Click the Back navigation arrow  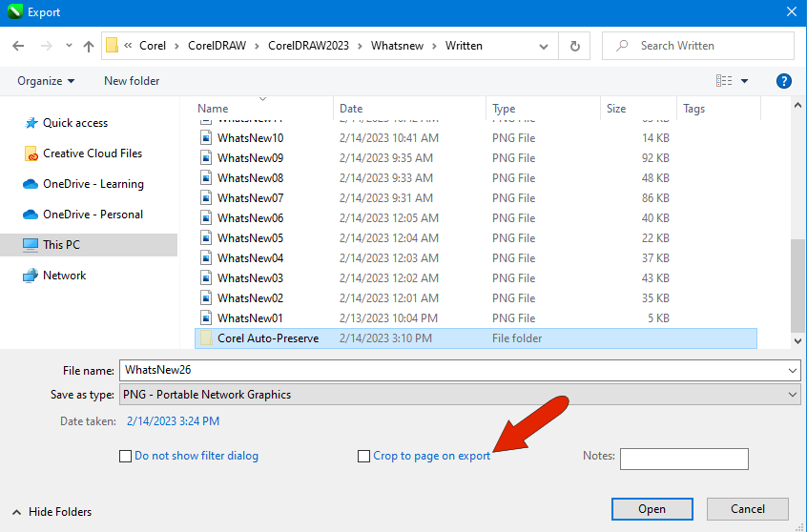(x=18, y=46)
